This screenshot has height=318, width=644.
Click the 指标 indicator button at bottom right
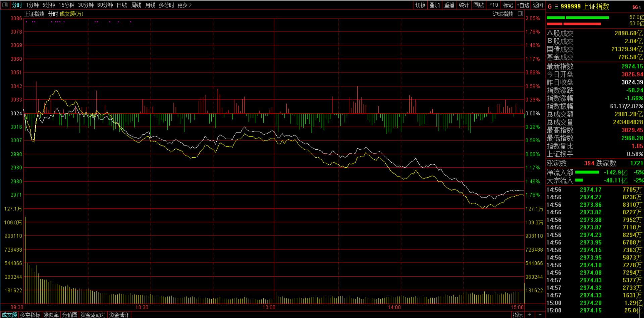point(518,315)
